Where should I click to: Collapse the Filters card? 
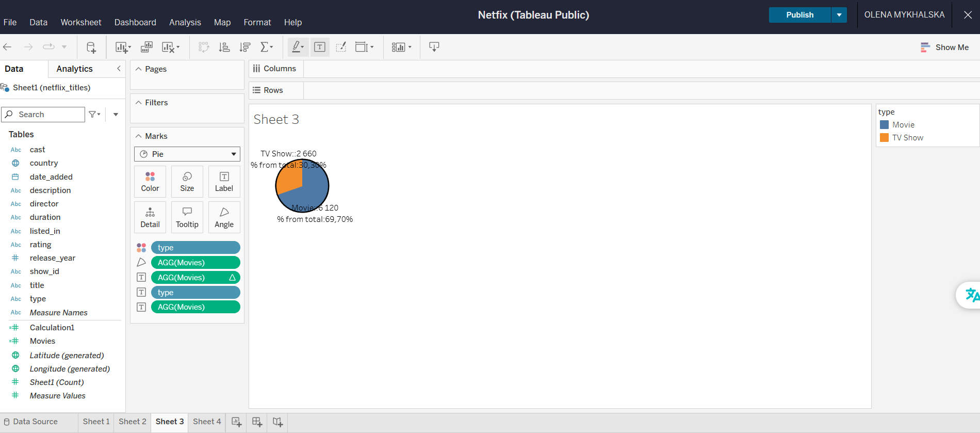pyautogui.click(x=138, y=103)
